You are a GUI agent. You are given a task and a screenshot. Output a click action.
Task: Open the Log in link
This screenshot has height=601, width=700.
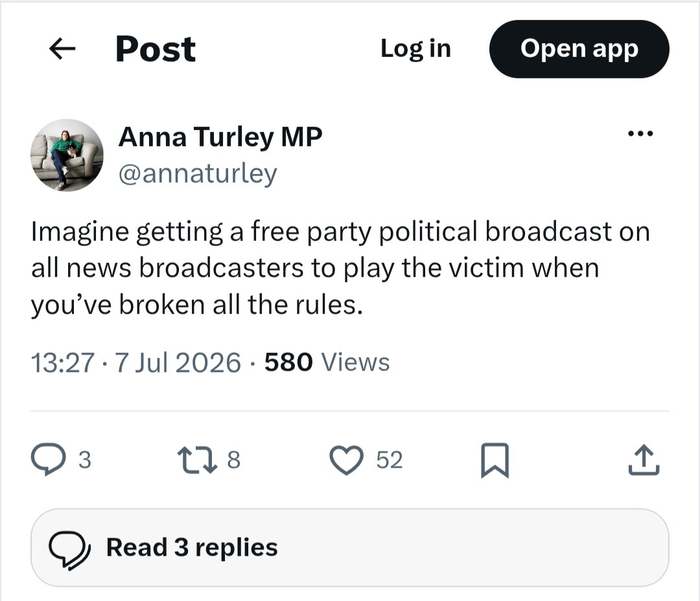pos(415,49)
